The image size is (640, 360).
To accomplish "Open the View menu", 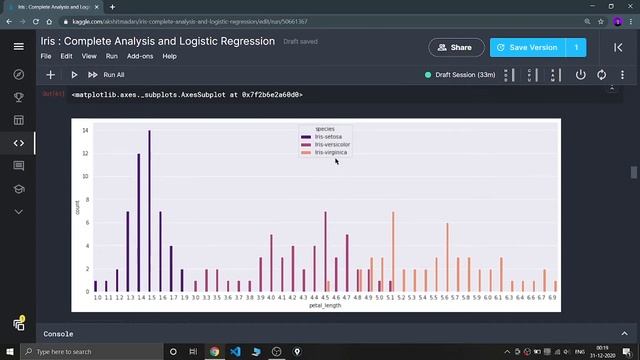I will (89, 56).
